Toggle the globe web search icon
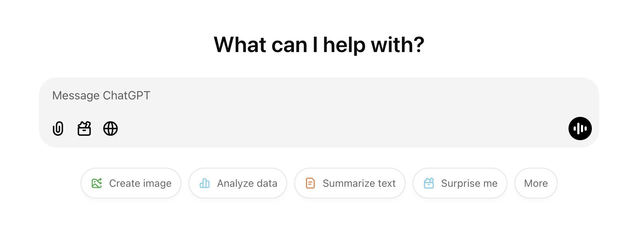 tap(110, 129)
